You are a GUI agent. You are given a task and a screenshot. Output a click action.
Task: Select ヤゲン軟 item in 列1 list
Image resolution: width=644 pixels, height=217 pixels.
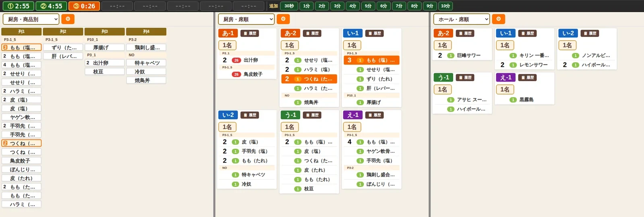(x=21, y=117)
